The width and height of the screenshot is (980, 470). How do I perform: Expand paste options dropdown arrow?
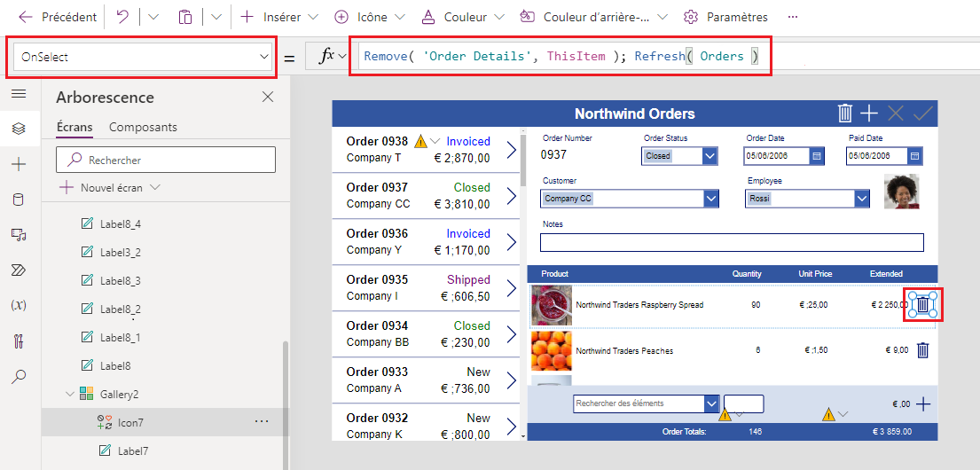[x=216, y=18]
